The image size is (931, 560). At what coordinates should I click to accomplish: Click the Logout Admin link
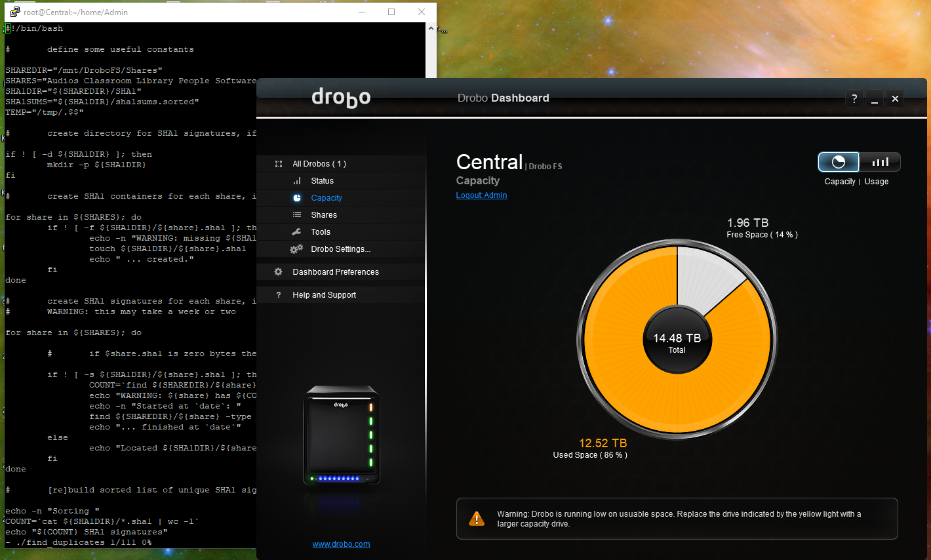click(x=482, y=195)
